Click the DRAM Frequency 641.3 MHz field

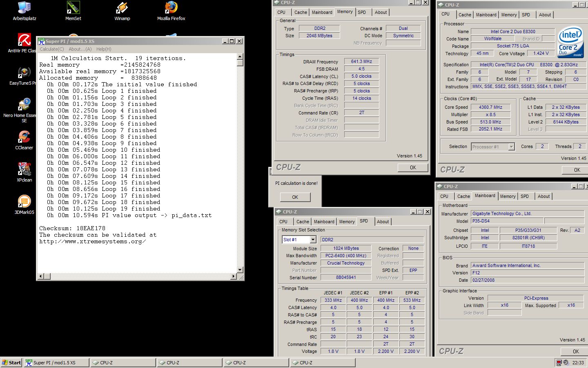coord(361,61)
